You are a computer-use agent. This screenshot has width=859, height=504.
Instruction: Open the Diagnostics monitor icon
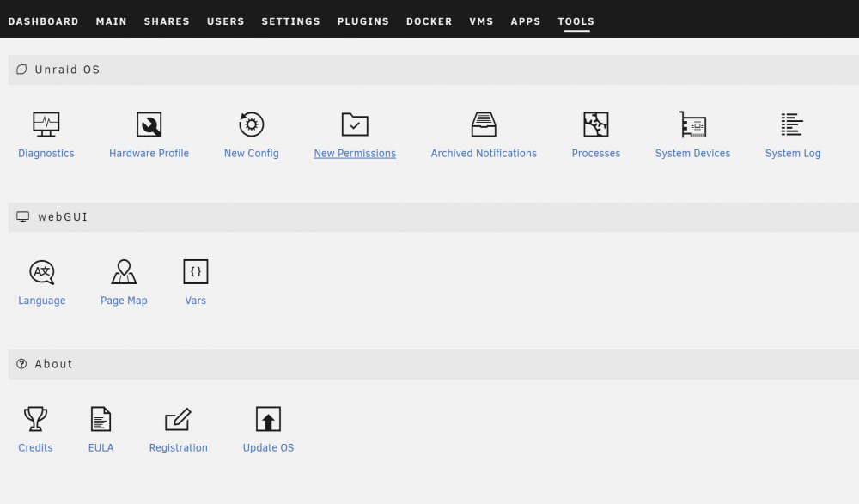coord(46,124)
